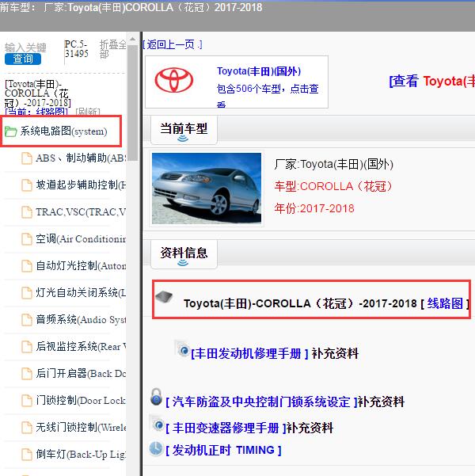Click the document icon beside TRAC,VSC
The width and height of the screenshot is (475, 476).
[x=27, y=212]
